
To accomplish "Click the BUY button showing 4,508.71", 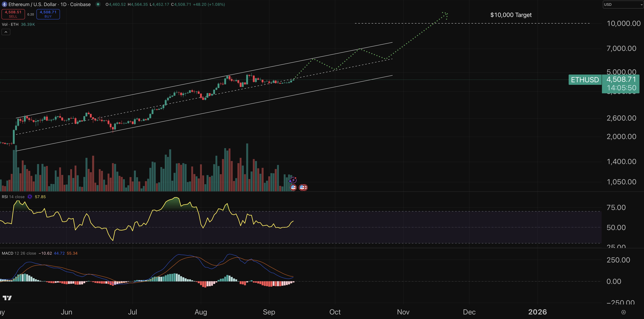I will 48,14.
